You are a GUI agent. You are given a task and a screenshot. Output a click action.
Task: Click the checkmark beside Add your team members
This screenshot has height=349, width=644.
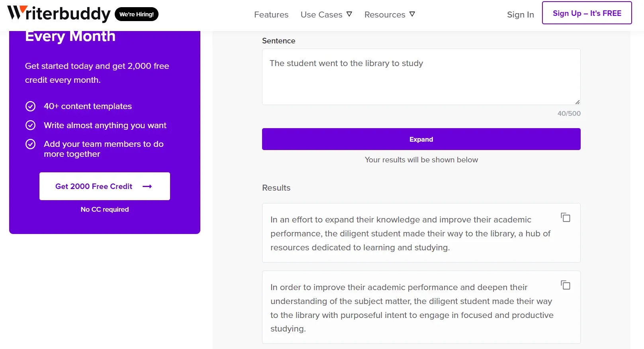coord(31,144)
